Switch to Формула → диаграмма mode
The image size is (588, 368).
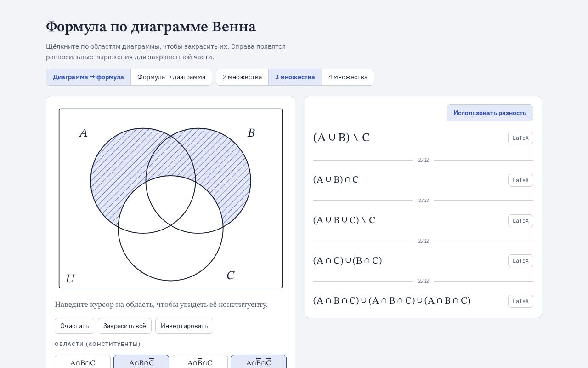[x=171, y=77]
